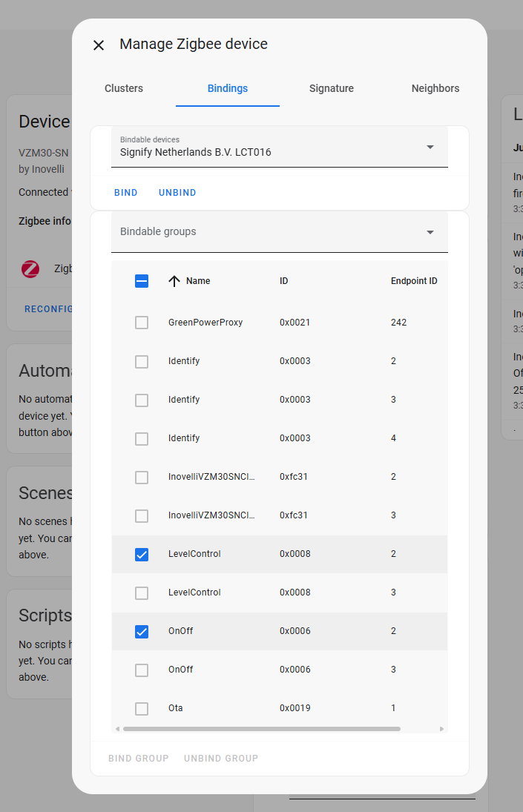This screenshot has width=523, height=812.
Task: Check LevelControl endpoint 3 checkbox
Action: point(142,593)
